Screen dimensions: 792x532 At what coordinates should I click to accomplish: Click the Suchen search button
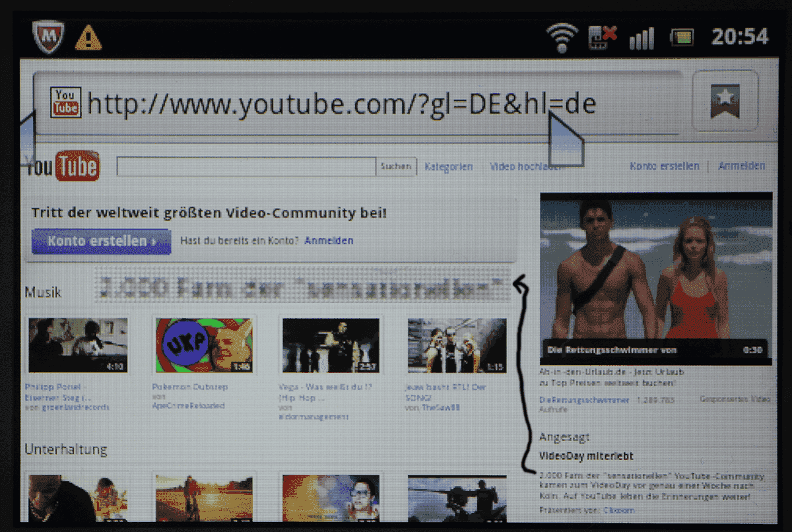(x=396, y=167)
